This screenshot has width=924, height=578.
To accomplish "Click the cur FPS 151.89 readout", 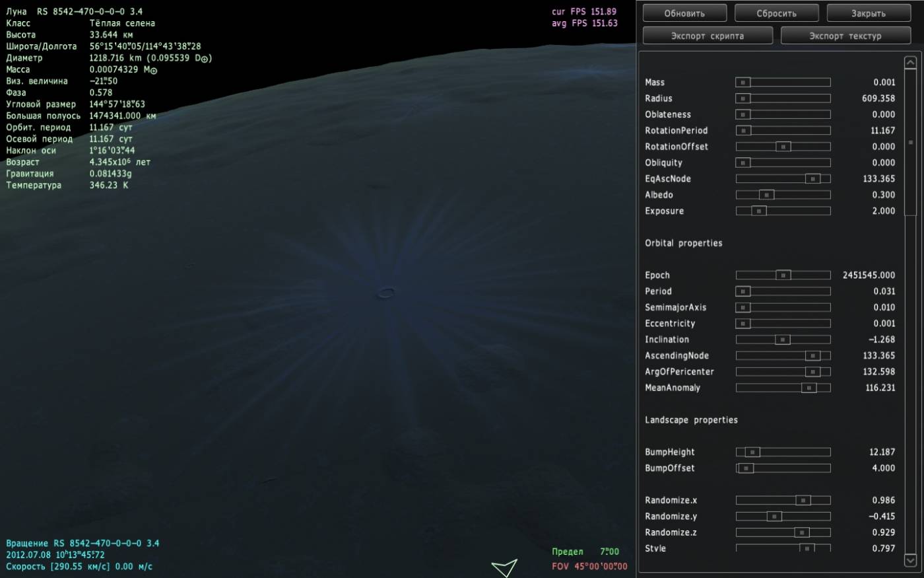I will coord(584,11).
